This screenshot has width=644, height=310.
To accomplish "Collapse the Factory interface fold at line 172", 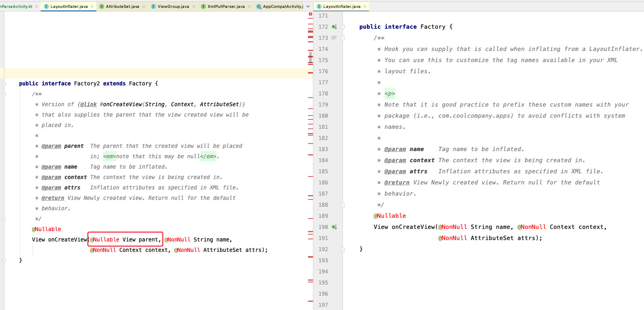I will click(x=343, y=27).
